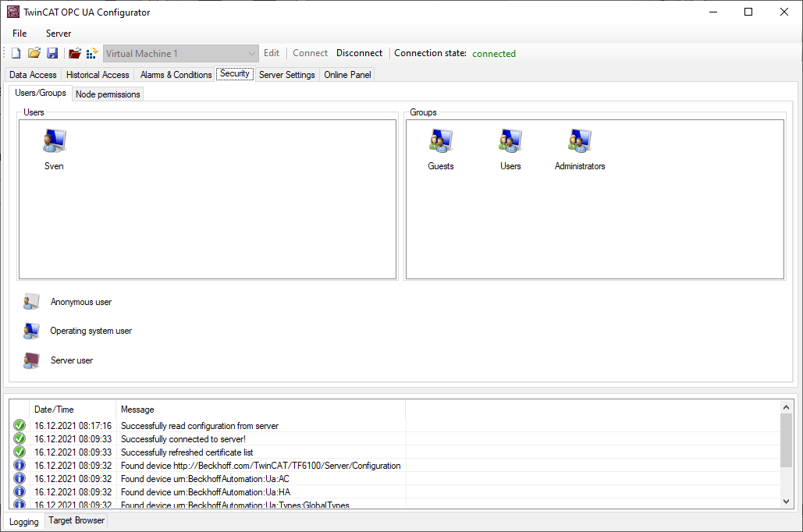The image size is (803, 532).
Task: Select the Users group icon
Action: [510, 141]
